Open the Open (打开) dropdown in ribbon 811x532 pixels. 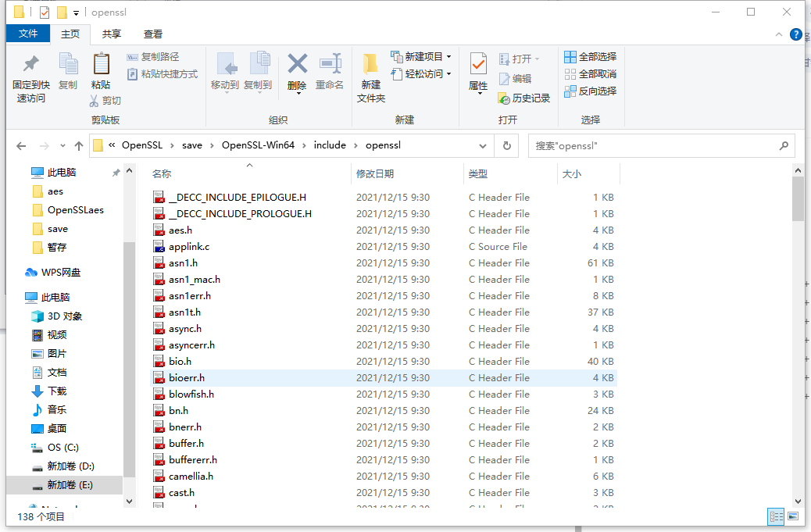[520, 59]
